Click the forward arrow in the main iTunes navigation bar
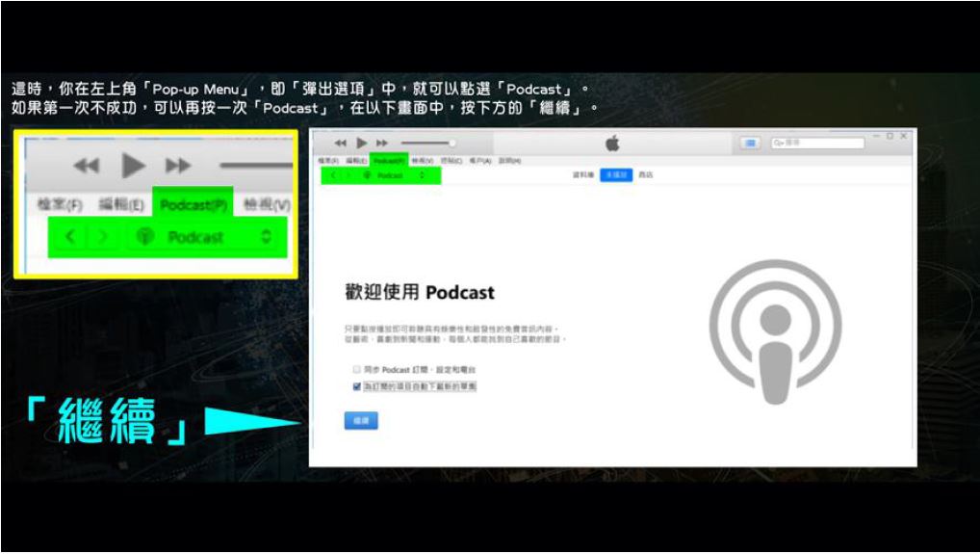Viewport: 980px width, 554px height. click(x=348, y=175)
